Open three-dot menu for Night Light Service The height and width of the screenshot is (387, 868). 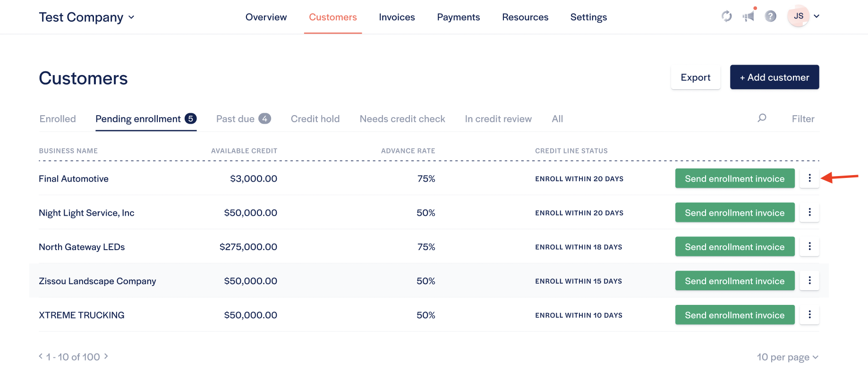[x=809, y=212]
